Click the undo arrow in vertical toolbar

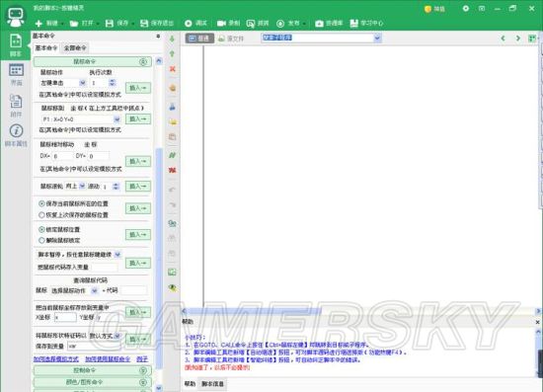pos(172,189)
